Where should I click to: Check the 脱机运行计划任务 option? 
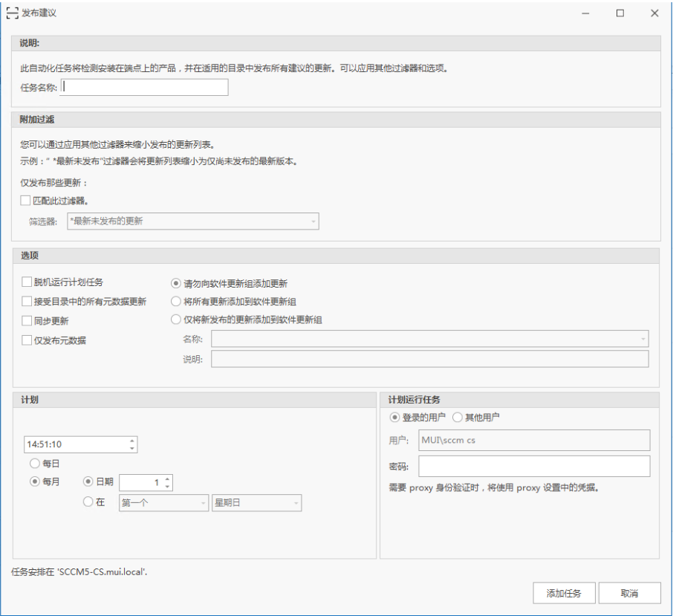[27, 282]
